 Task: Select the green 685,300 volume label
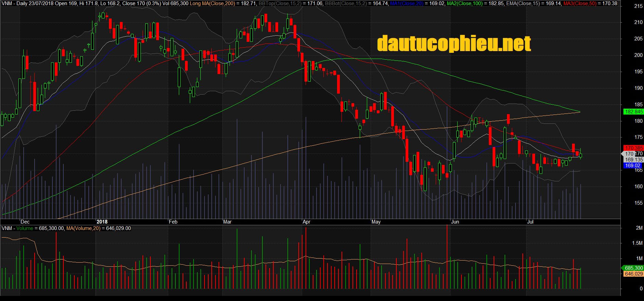pos(633,268)
